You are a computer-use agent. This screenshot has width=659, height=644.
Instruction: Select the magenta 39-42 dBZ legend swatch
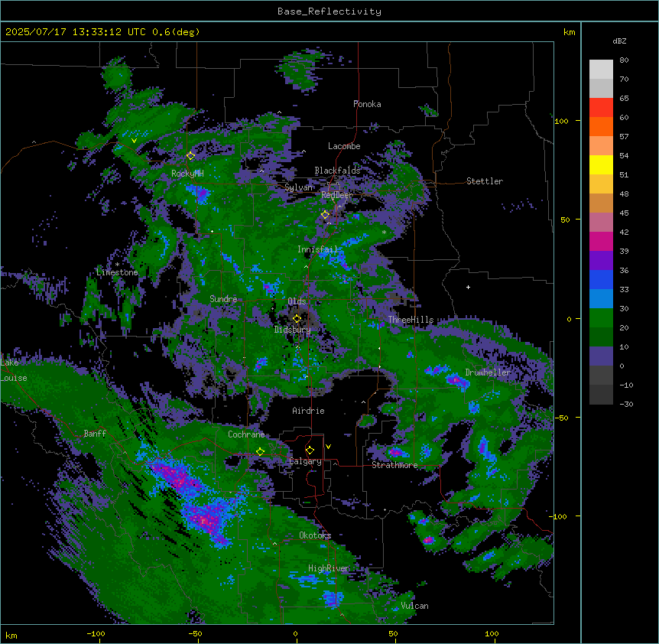pos(601,241)
